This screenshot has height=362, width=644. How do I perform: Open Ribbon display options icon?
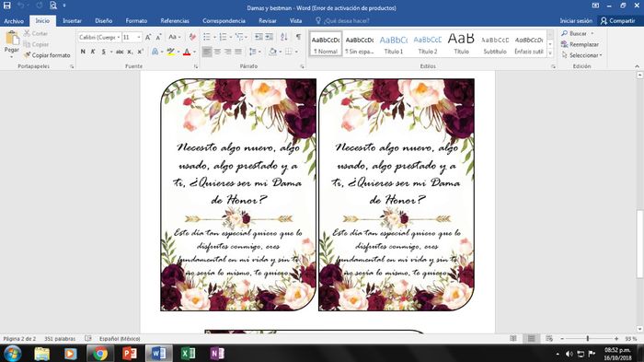point(595,6)
